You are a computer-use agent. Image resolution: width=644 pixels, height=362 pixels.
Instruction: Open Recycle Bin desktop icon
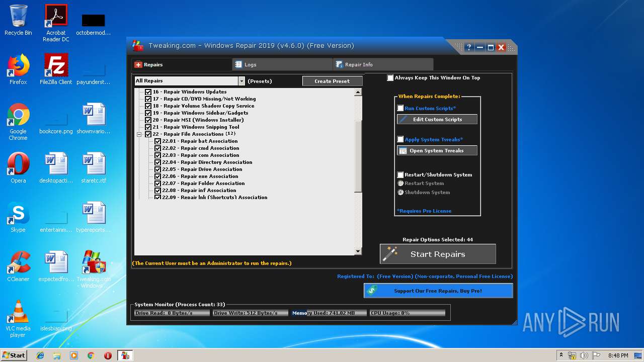pos(18,20)
